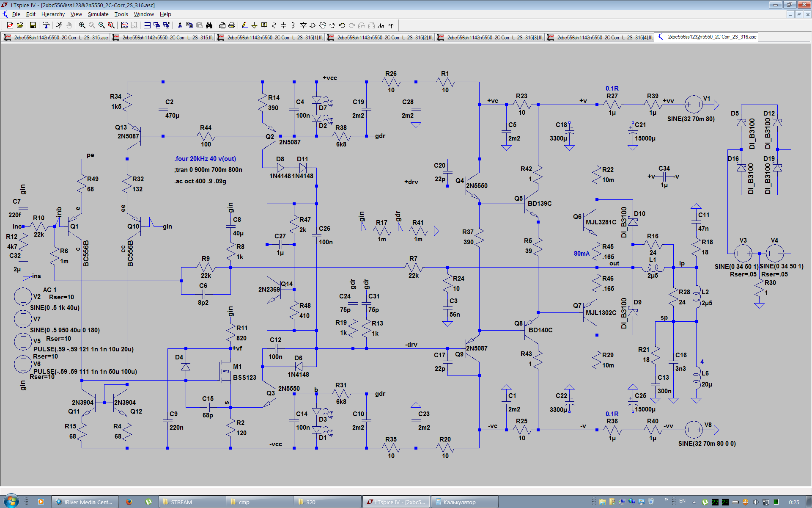Click the Print icon
812x508 pixels.
pyautogui.click(x=232, y=25)
